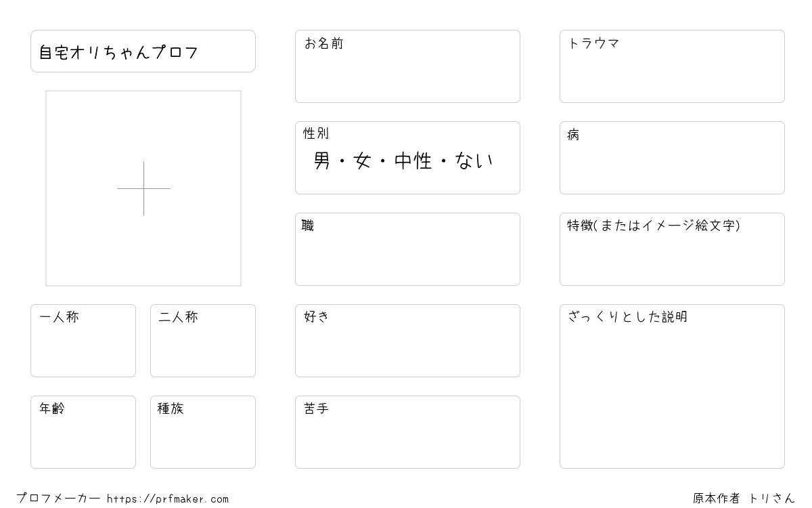Pick ない in the 性別 options
Screen dimensions: 812x508
(x=474, y=161)
